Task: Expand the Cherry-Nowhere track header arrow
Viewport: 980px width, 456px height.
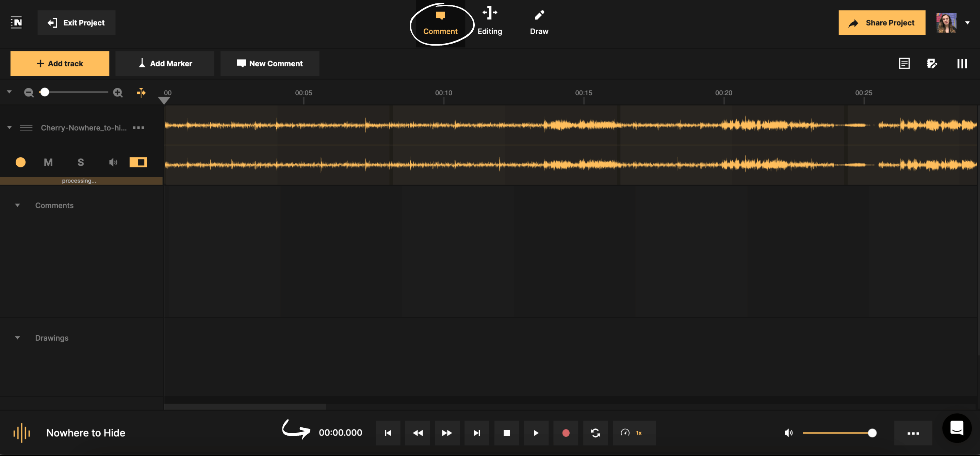Action: tap(9, 127)
